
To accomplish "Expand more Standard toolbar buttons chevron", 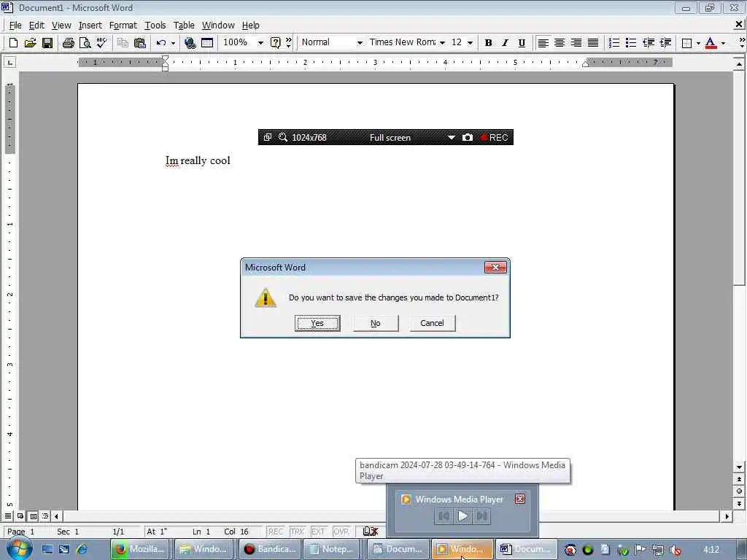I will tap(289, 43).
